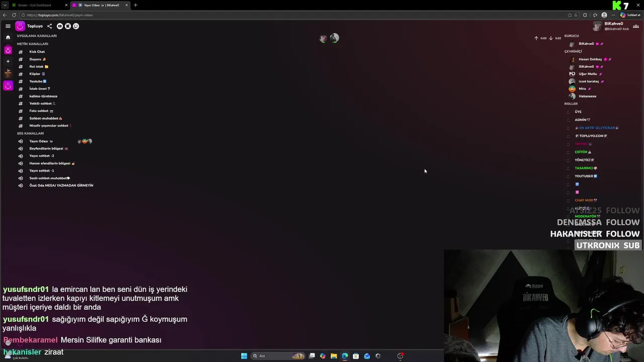Select member Uğur Mutlu
This screenshot has height=362, width=644.
coord(588,74)
